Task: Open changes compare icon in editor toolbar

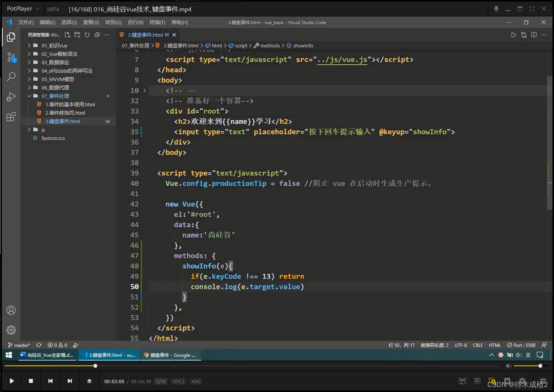Action: click(x=524, y=35)
